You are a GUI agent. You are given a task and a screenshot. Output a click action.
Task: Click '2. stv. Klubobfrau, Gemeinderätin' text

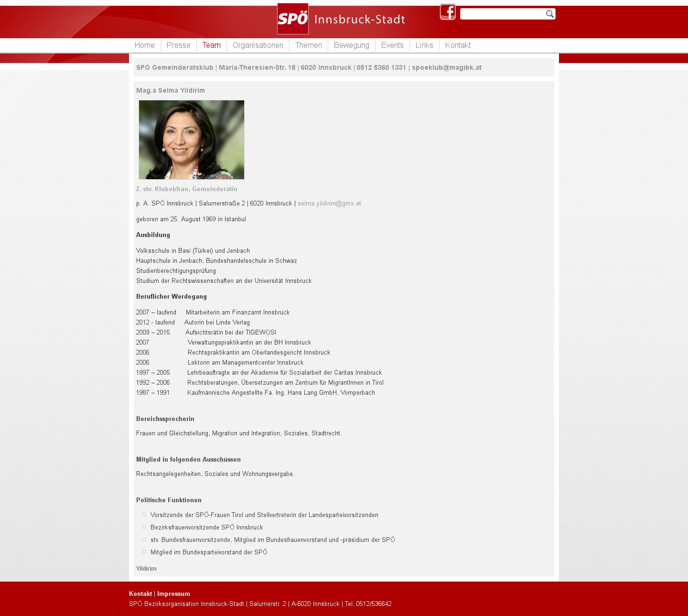pos(186,189)
